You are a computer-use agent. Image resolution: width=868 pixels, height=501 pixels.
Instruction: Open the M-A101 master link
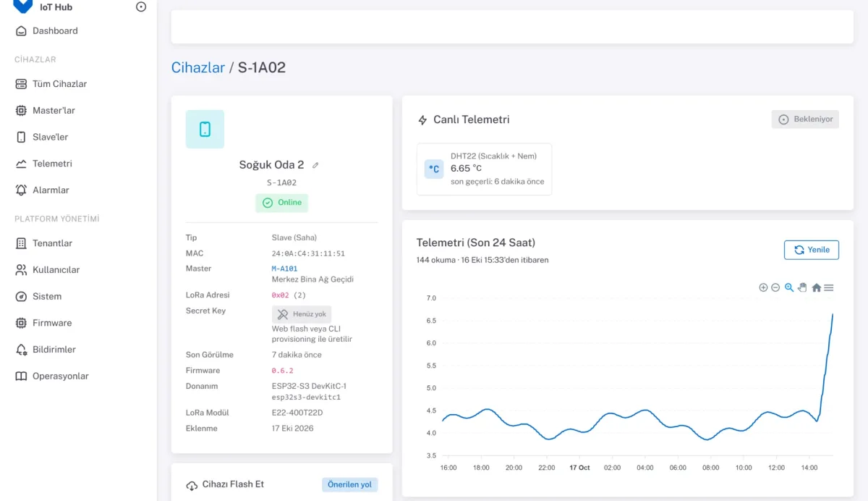coord(284,269)
